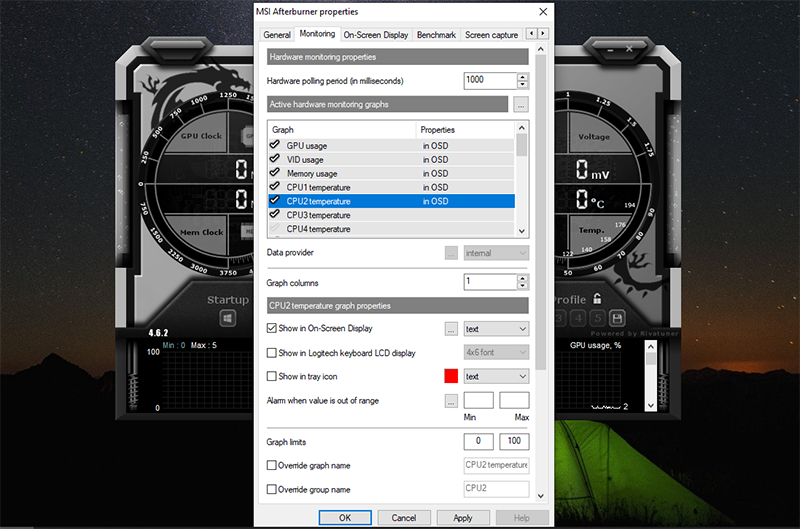Viewport: 800px width, 529px height.
Task: Toggle the GPU usage graph checkmark
Action: coord(274,145)
